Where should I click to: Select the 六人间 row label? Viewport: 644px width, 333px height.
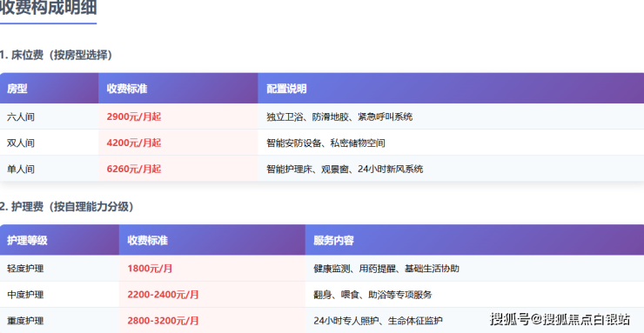[x=21, y=117]
